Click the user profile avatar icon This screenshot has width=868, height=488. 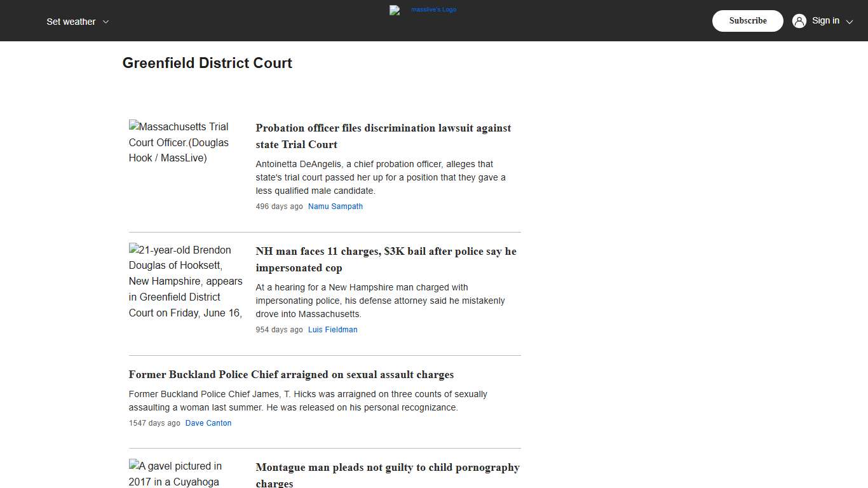pos(799,20)
